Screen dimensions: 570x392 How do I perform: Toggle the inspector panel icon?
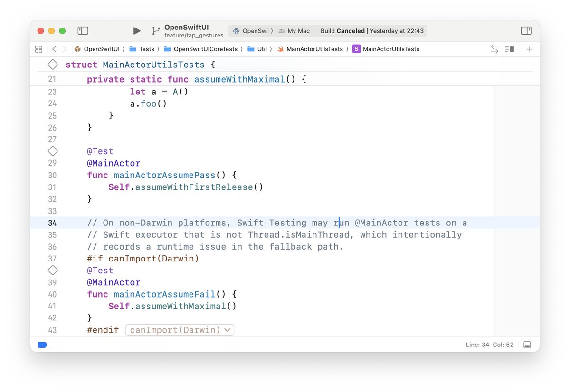click(526, 31)
